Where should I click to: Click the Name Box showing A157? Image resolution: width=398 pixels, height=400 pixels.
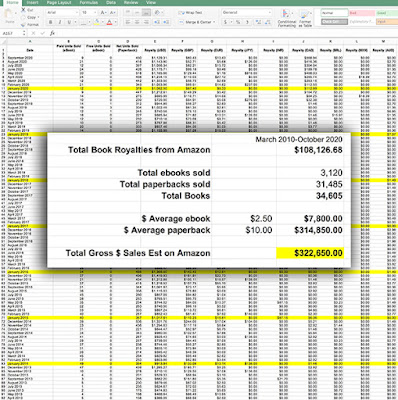[x=12, y=33]
